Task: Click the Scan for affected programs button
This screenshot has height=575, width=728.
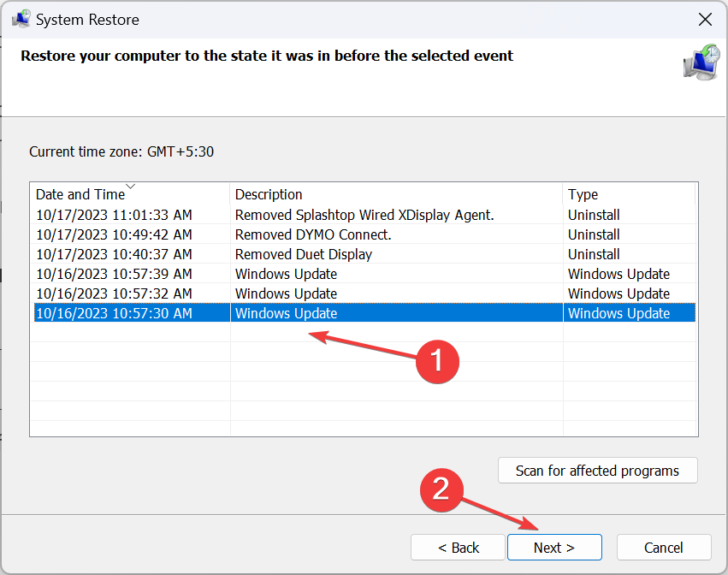Action: (x=597, y=471)
